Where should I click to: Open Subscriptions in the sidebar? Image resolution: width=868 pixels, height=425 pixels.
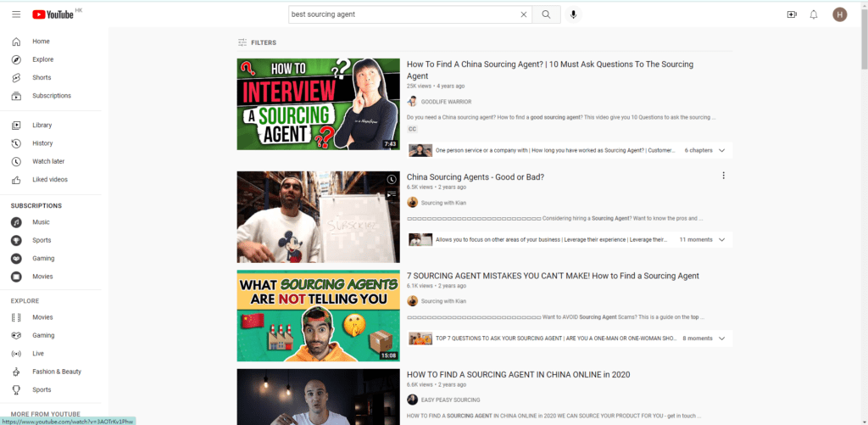[51, 96]
